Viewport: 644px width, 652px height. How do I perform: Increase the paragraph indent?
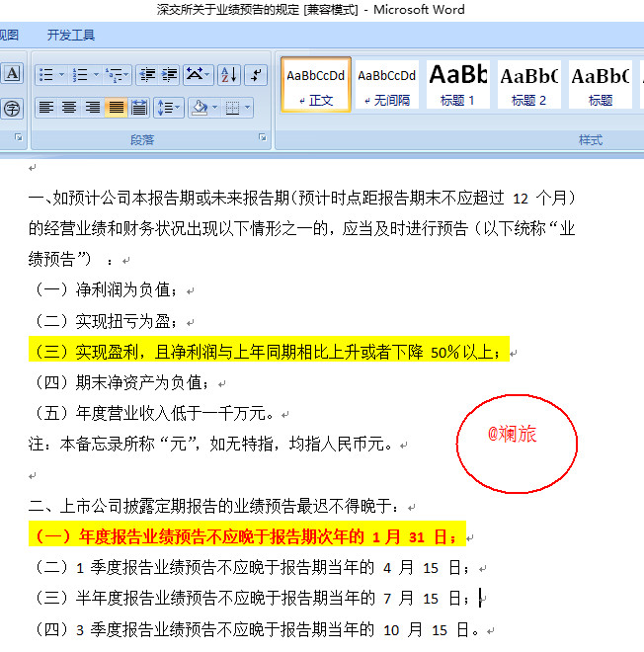169,75
